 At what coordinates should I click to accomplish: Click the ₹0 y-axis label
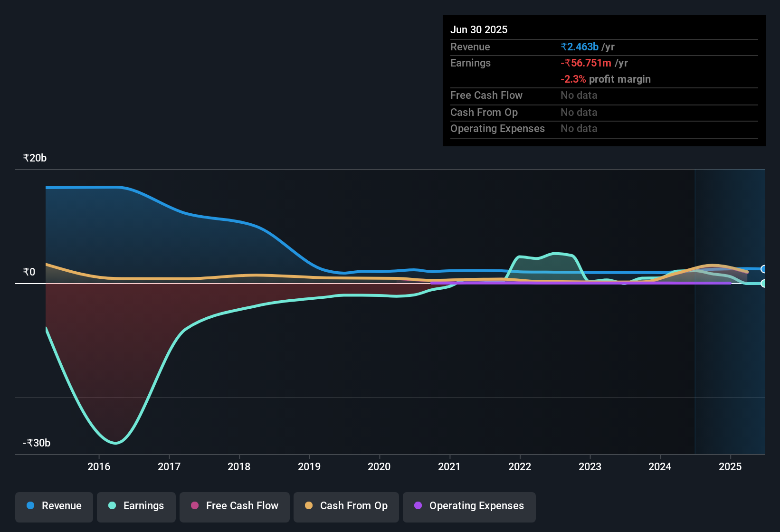(x=29, y=272)
